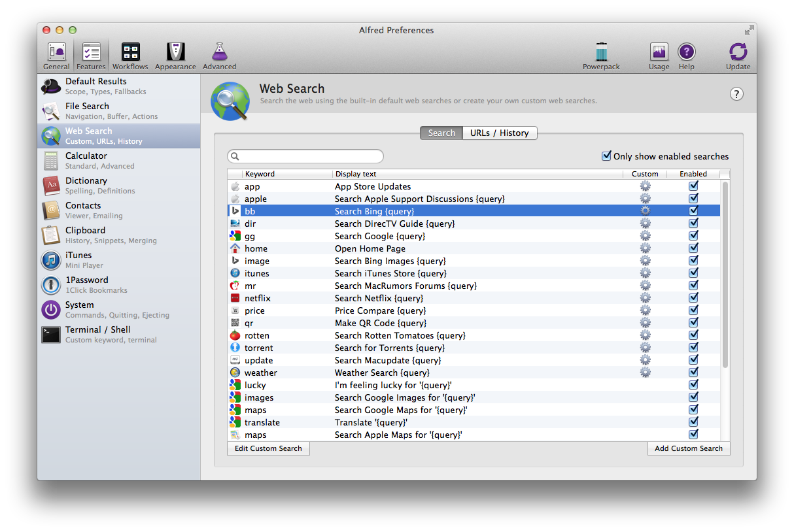This screenshot has height=532, width=794.
Task: Select Clipboard in the sidebar
Action: 118,235
